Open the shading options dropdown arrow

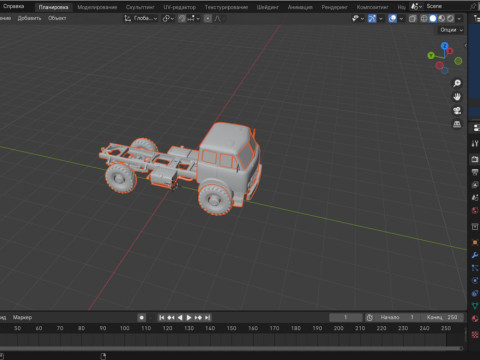(459, 19)
